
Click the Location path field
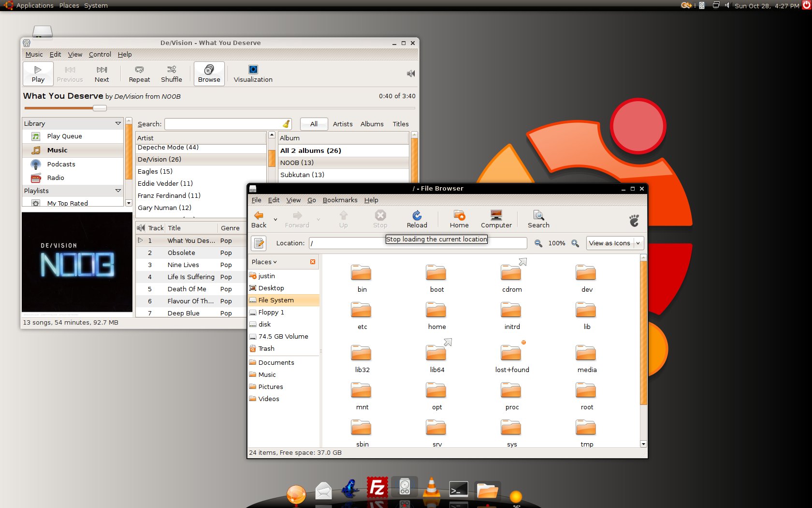418,243
